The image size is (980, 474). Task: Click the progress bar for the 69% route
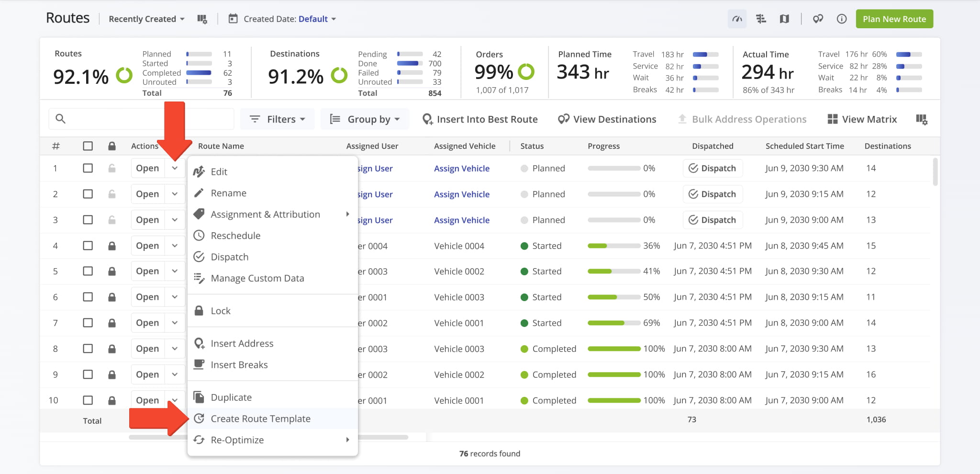point(614,323)
